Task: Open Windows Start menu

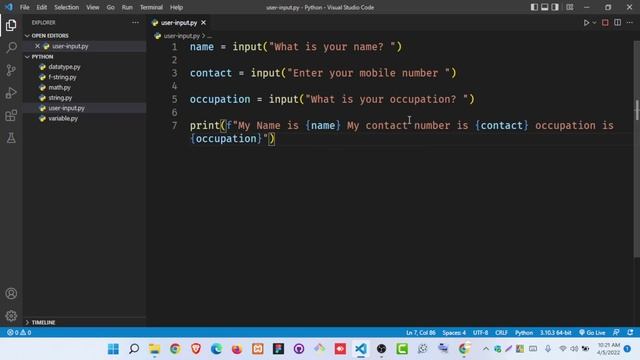Action: (113, 349)
